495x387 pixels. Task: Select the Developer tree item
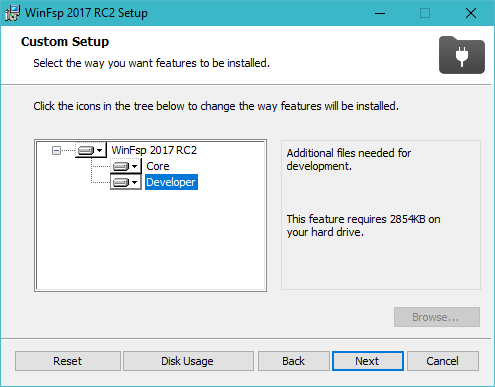click(171, 182)
